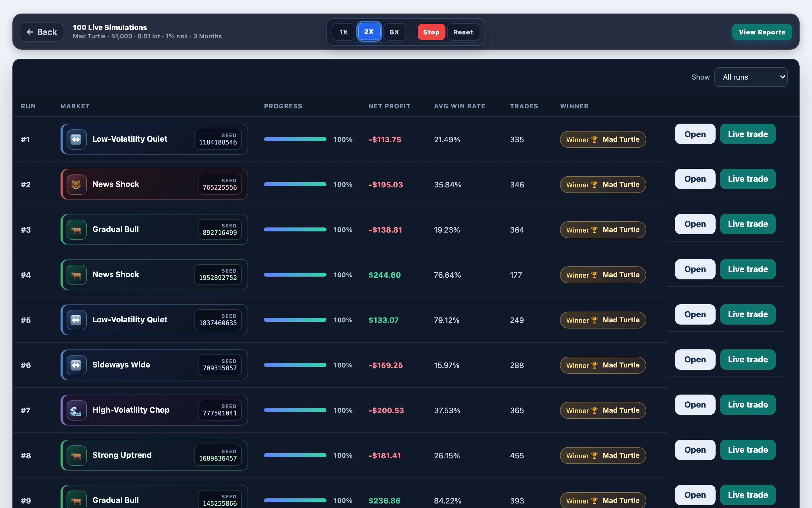Reset the simulations
The height and width of the screenshot is (508, 812).
(463, 32)
